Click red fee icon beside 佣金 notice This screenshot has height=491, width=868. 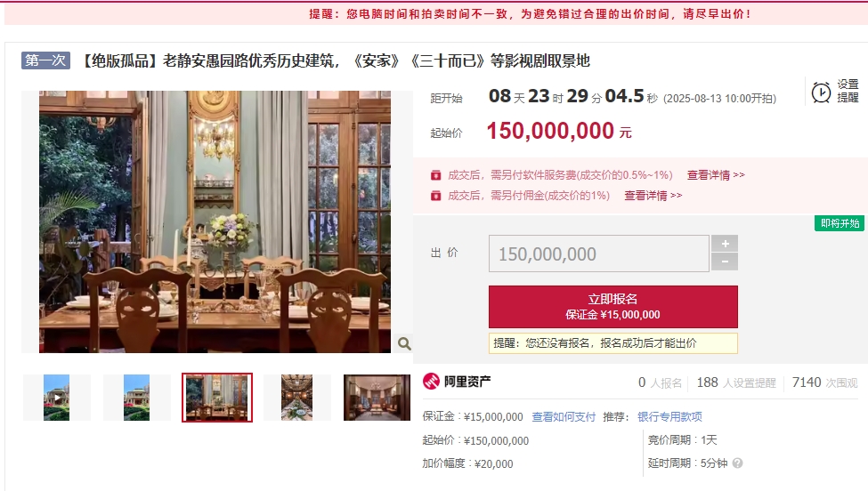click(x=435, y=196)
